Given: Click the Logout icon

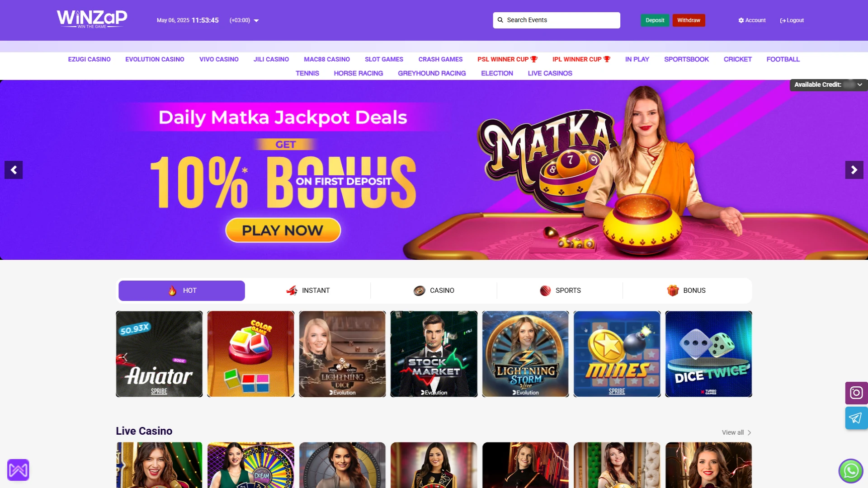Looking at the screenshot, I should click(x=783, y=20).
